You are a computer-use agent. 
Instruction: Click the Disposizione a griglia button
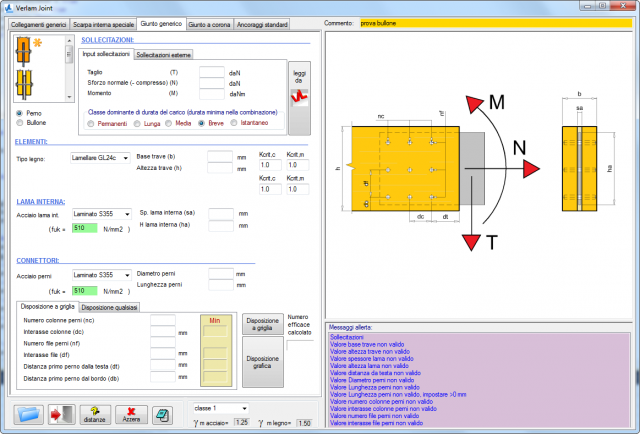pyautogui.click(x=262, y=324)
